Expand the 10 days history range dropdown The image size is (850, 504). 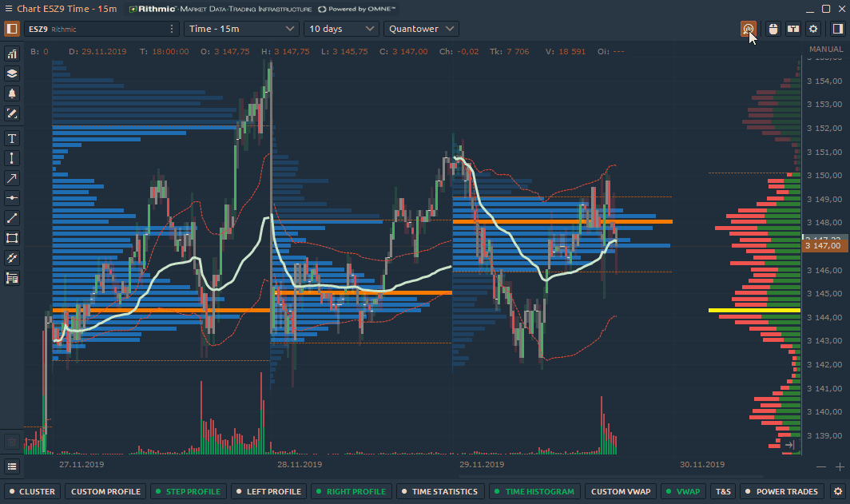pos(341,29)
